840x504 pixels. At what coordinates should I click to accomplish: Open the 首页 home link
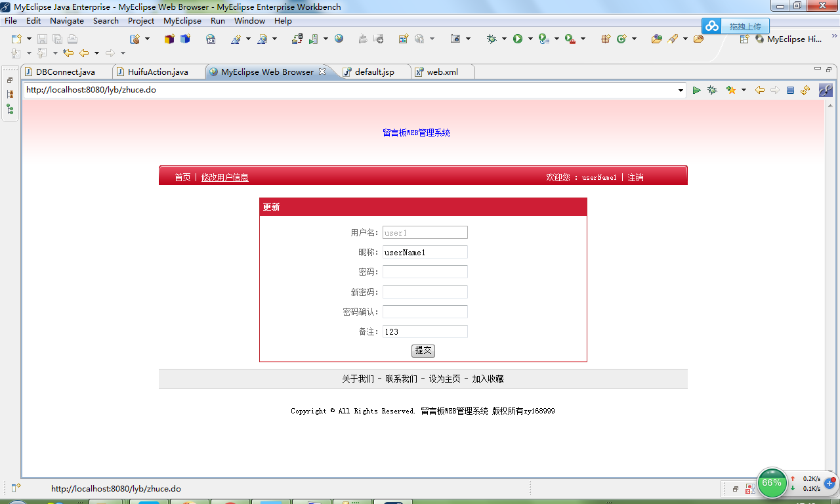pos(182,177)
